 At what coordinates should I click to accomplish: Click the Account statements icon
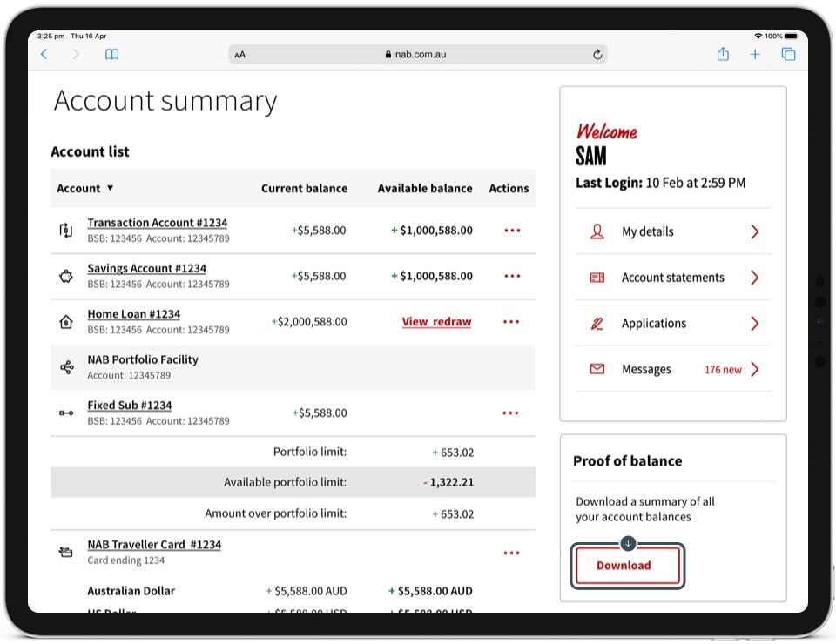pyautogui.click(x=597, y=278)
